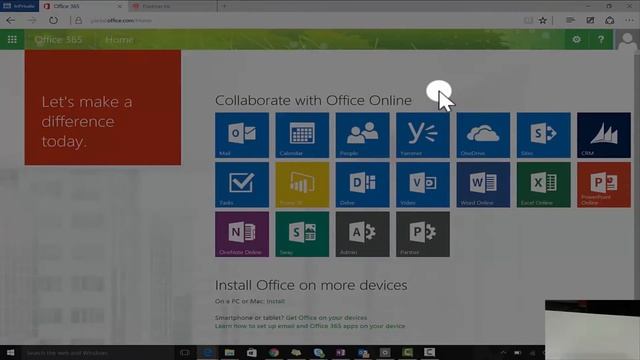The width and height of the screenshot is (640, 360).
Task: Click the Office 365 brand label
Action: 58,40
